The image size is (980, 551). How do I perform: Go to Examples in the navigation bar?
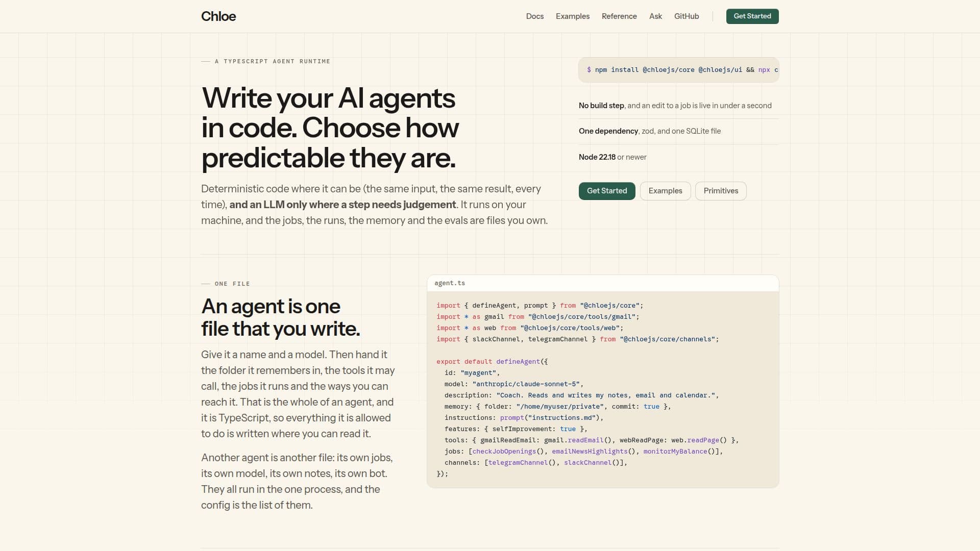coord(572,16)
